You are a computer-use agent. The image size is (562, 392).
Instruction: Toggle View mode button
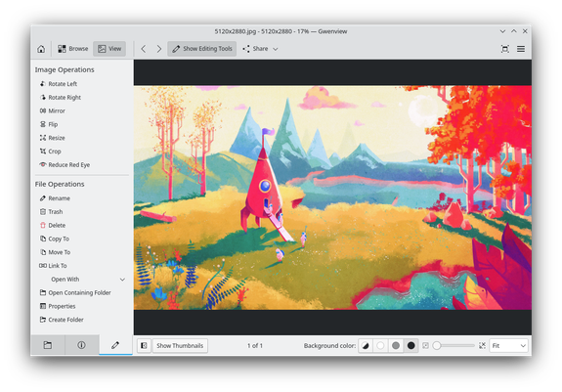(109, 49)
